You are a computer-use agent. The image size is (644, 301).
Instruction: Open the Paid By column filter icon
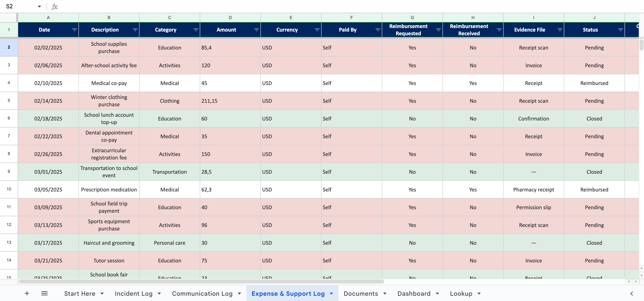pyautogui.click(x=378, y=30)
